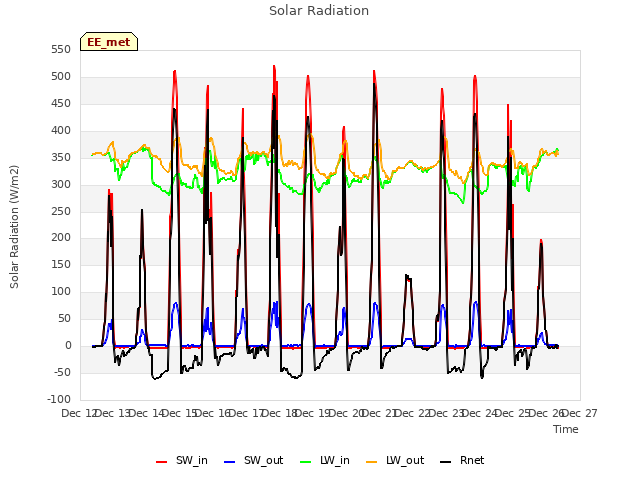
Task: Click the Dec 18 SW_in peak above 500
Action: click(x=274, y=67)
